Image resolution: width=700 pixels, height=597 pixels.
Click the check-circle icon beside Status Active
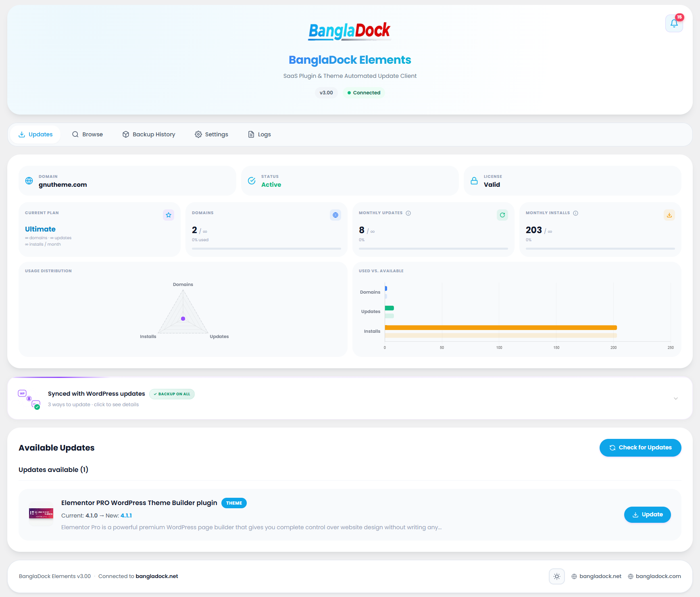pyautogui.click(x=252, y=181)
